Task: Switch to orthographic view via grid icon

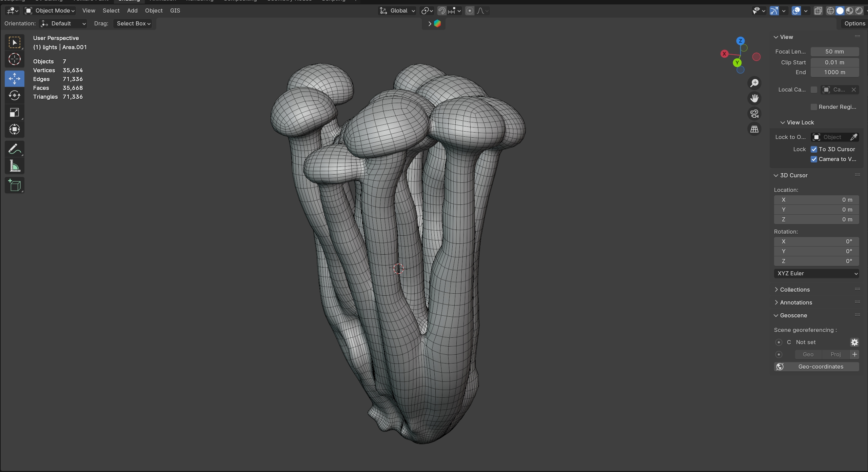Action: click(754, 129)
